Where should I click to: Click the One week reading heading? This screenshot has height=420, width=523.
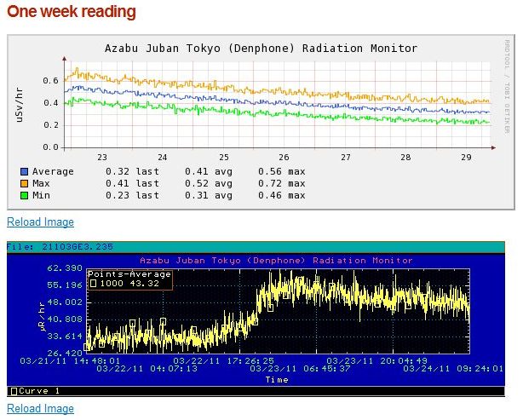tap(71, 12)
